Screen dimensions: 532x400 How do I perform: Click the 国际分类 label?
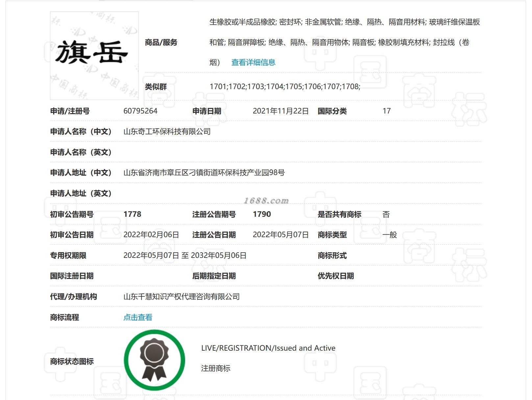(x=332, y=111)
